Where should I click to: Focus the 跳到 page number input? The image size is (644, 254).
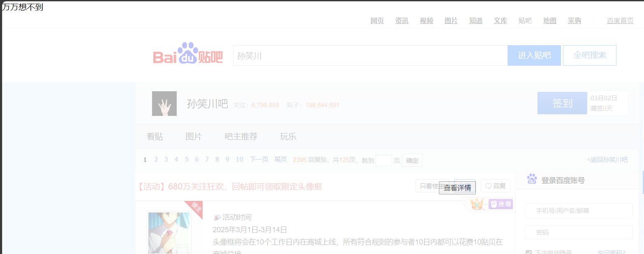[384, 160]
